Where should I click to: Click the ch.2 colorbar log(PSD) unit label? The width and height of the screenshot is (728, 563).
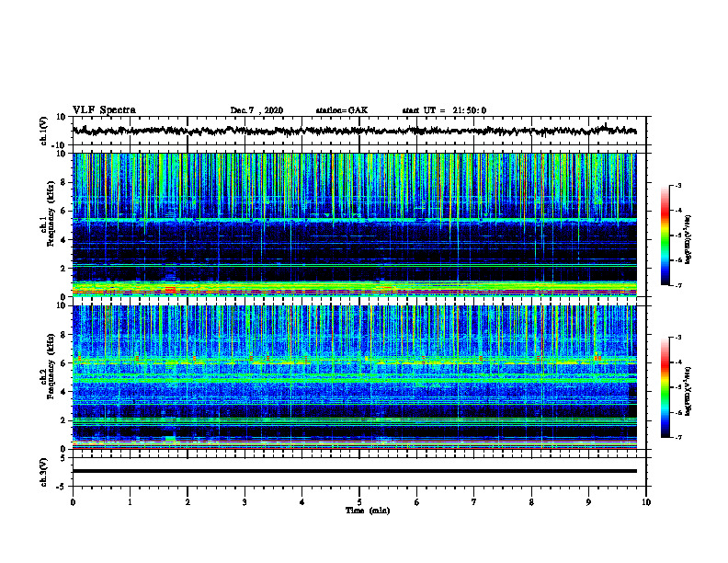click(x=688, y=392)
